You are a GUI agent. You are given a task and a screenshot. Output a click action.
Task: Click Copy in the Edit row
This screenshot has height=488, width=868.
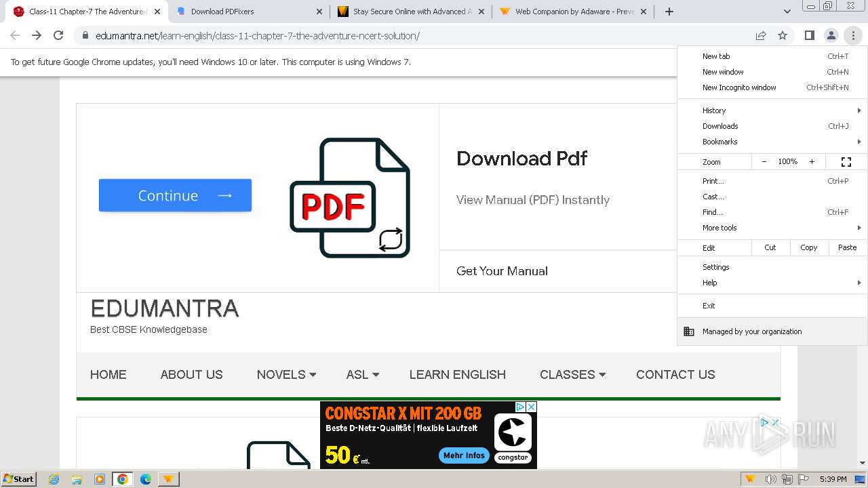click(809, 247)
